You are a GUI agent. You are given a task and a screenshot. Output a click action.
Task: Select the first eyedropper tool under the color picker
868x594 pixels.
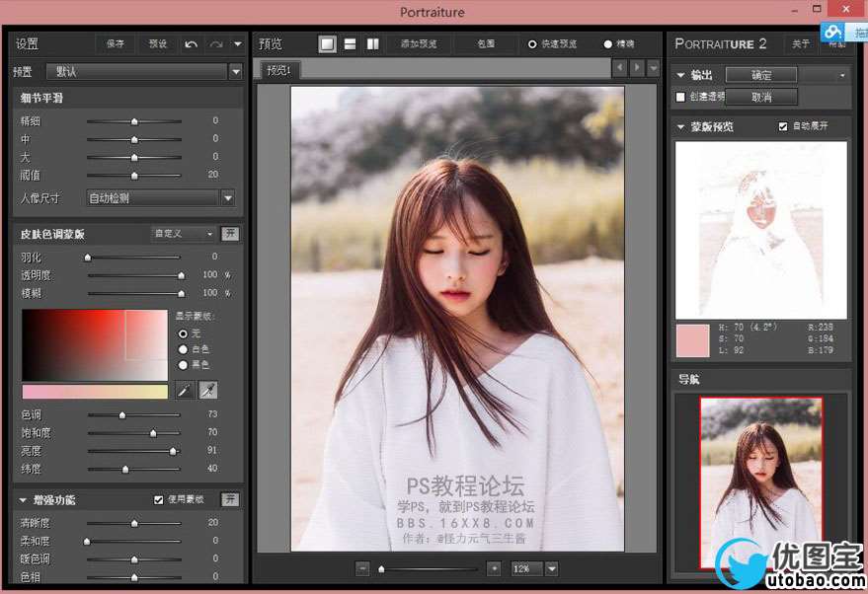coord(186,391)
